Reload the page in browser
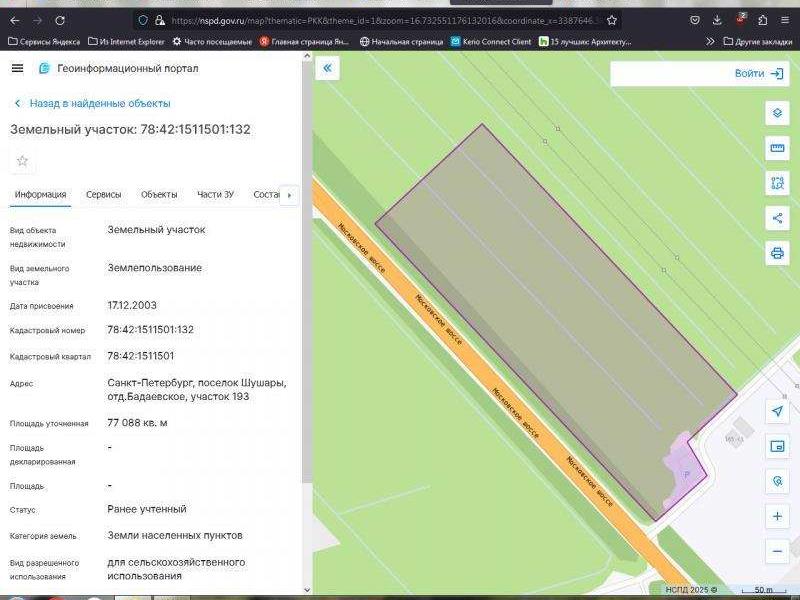800x600 pixels. [x=60, y=20]
